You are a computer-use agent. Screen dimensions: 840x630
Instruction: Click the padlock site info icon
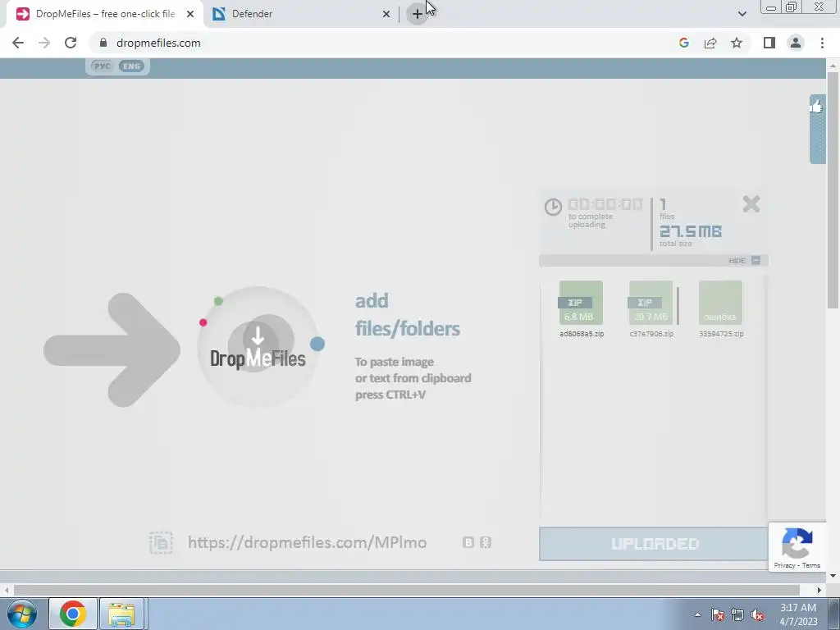pyautogui.click(x=103, y=43)
